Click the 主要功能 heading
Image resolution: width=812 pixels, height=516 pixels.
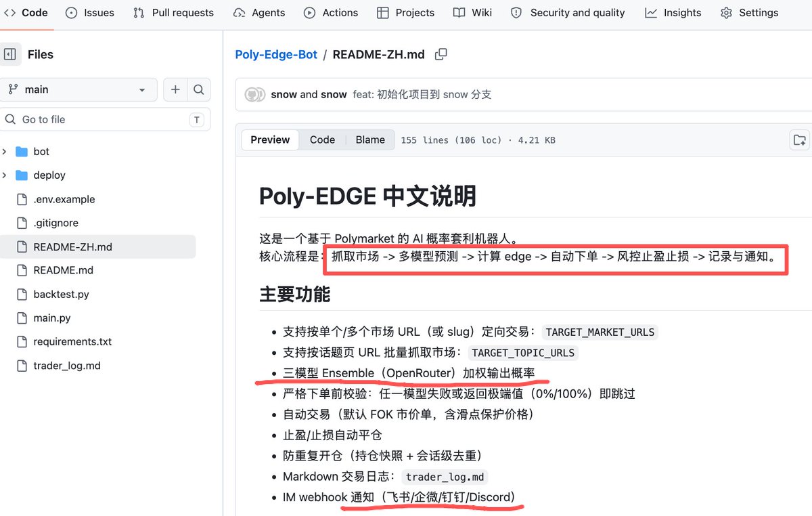[295, 294]
